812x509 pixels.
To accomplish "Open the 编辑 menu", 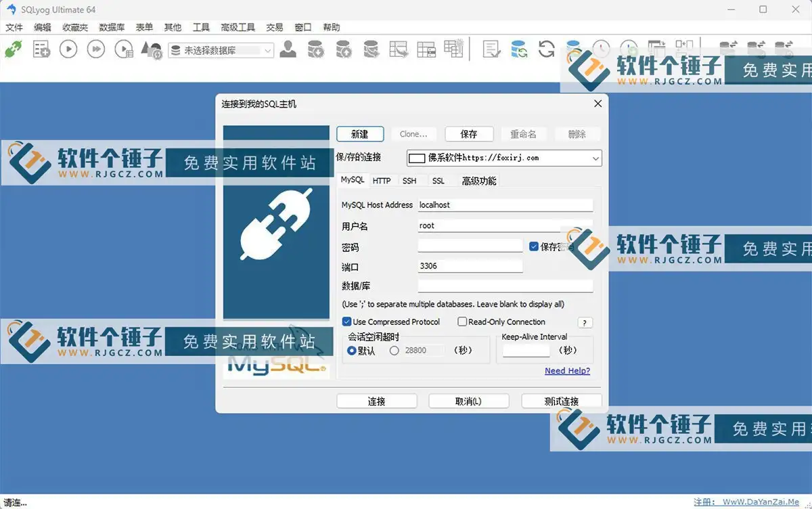I will (43, 28).
